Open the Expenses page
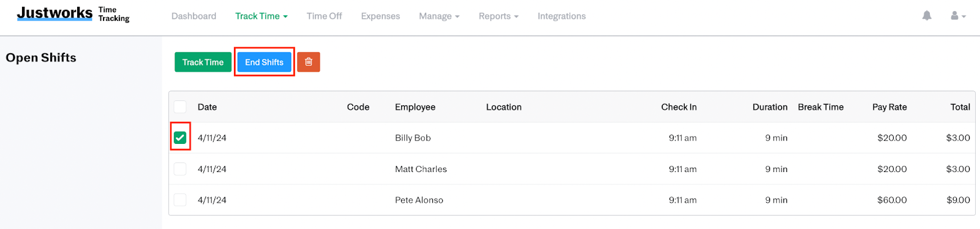Screen dimensions: 980x229 [x=380, y=16]
